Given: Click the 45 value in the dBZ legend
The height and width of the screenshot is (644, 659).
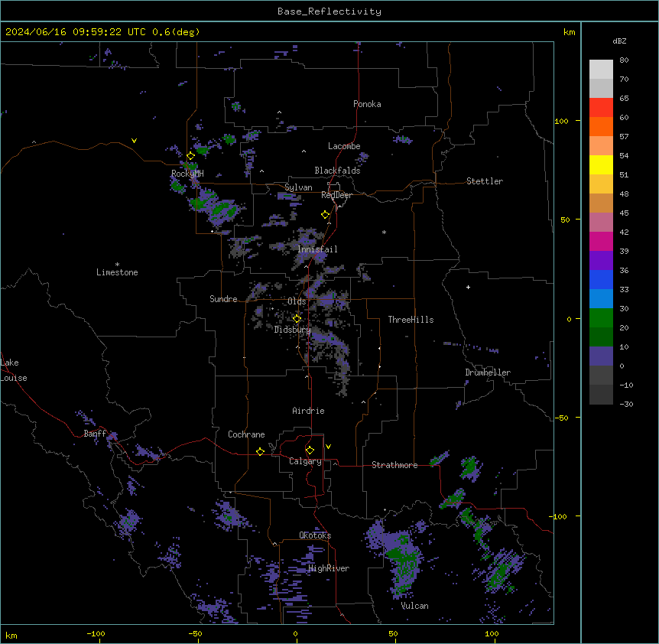Looking at the screenshot, I should click(x=624, y=213).
